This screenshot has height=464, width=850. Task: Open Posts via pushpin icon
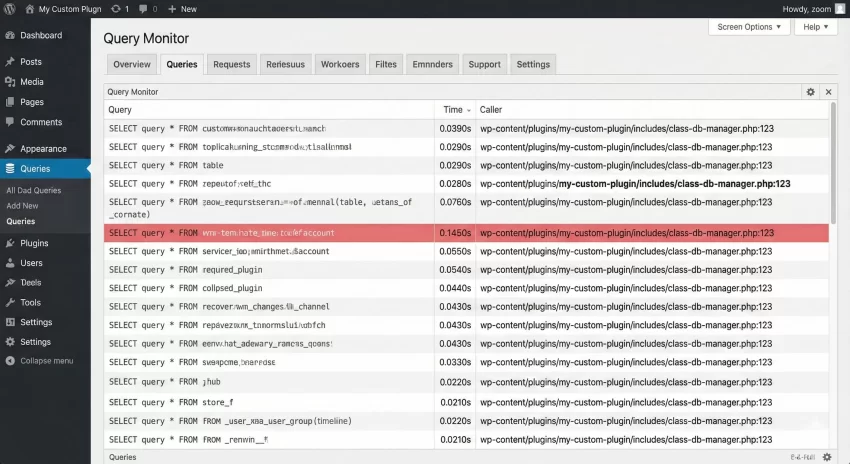(10, 62)
